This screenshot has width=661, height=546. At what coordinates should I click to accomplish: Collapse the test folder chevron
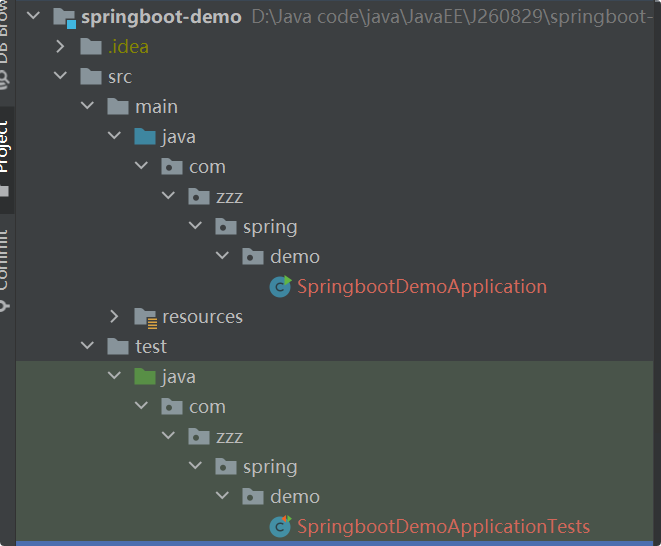[87, 346]
